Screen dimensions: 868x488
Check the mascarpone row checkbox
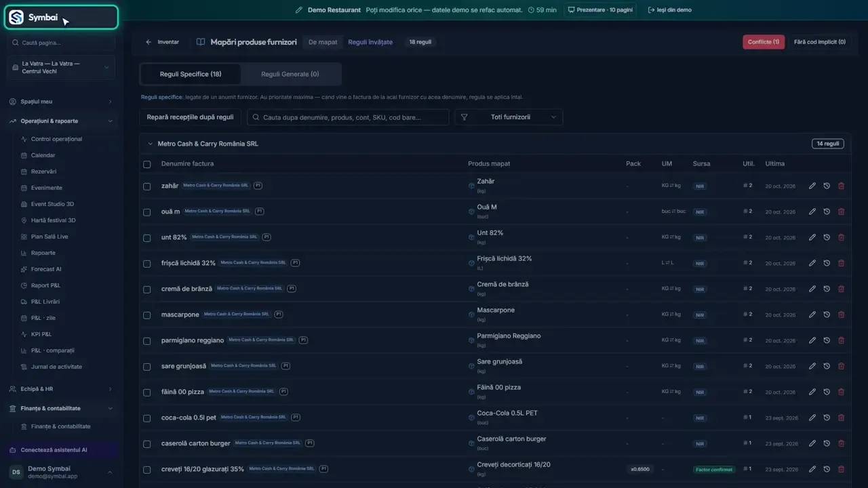[146, 314]
